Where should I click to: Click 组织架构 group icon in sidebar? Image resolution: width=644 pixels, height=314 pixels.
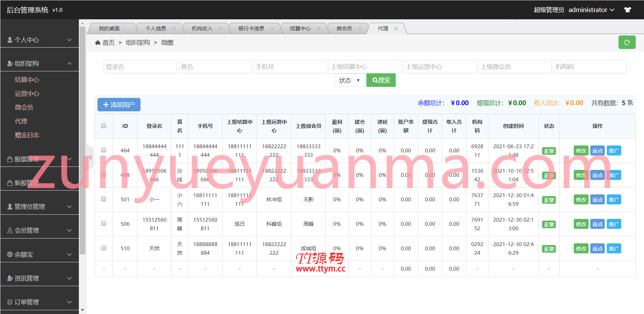click(10, 63)
